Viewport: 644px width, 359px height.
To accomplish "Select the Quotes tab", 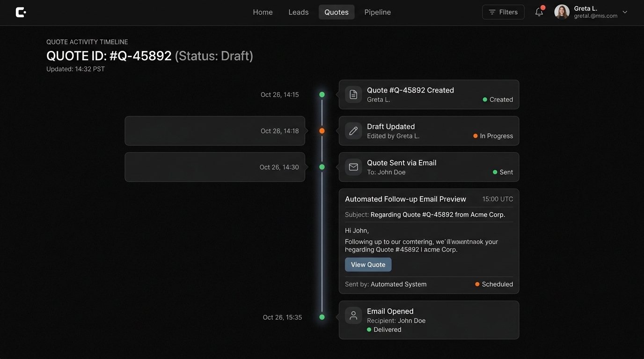I will pyautogui.click(x=337, y=12).
